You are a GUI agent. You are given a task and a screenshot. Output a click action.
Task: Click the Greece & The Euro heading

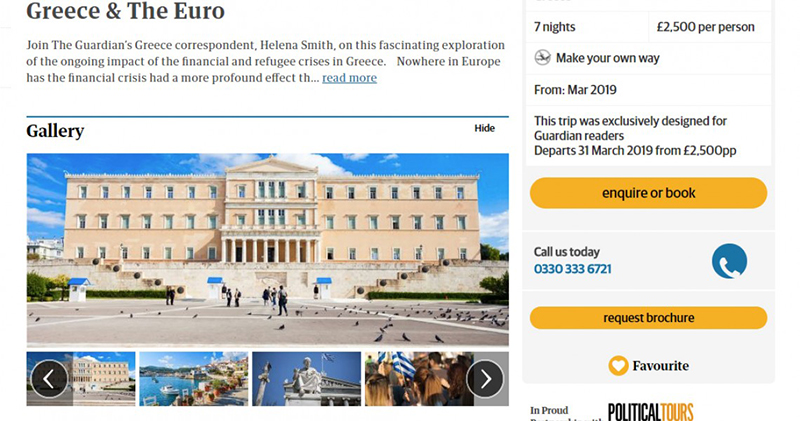(126, 11)
